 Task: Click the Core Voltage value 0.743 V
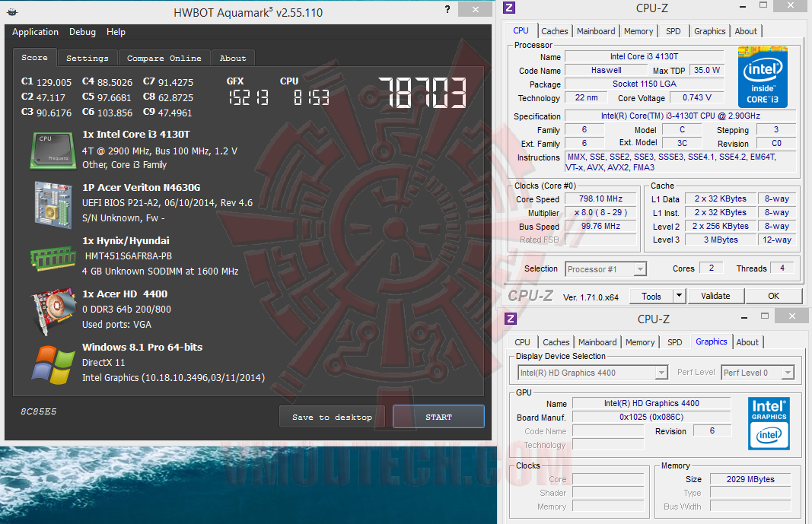pyautogui.click(x=696, y=97)
